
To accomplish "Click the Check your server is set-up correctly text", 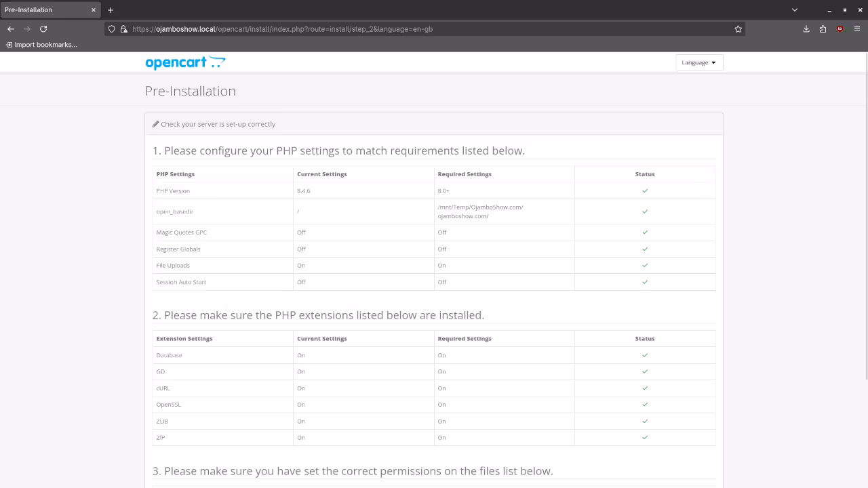I will tap(218, 124).
